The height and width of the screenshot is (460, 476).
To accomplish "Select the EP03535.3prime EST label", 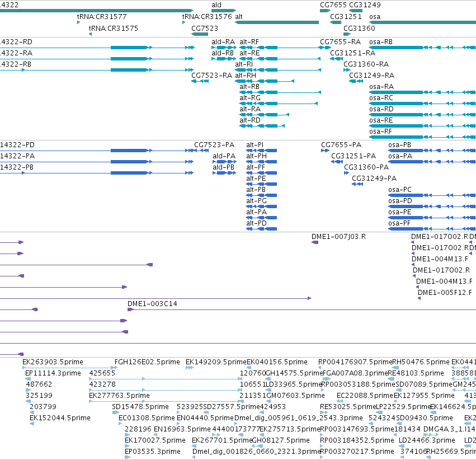I will click(153, 452).
